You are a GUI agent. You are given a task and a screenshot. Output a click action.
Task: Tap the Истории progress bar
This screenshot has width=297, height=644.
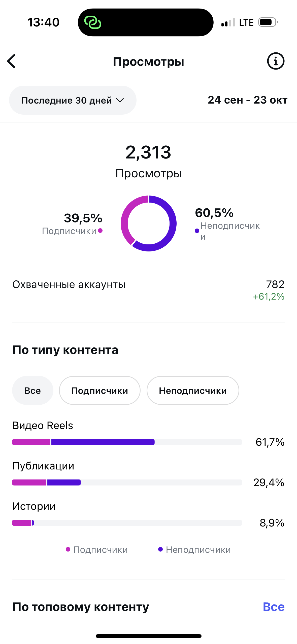pyautogui.click(x=127, y=523)
